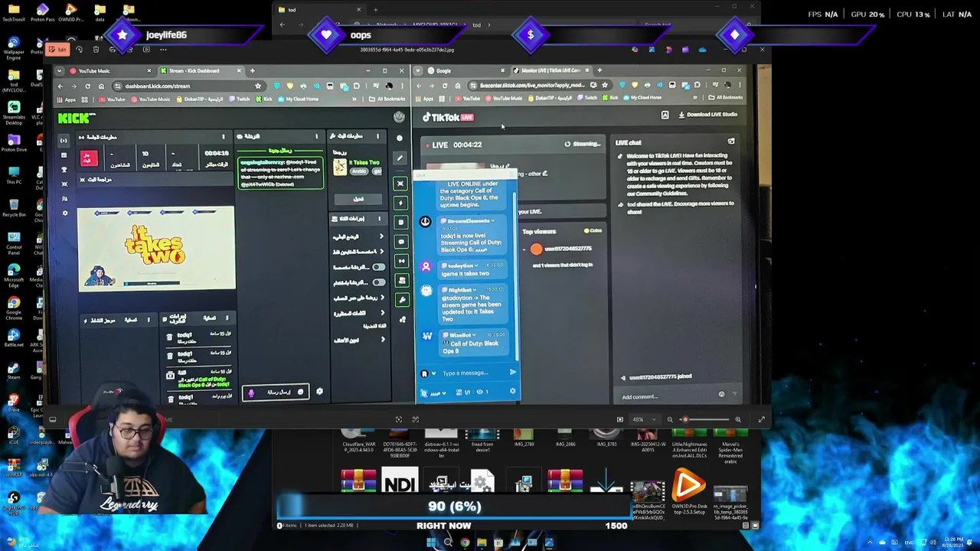This screenshot has width=980, height=551.
Task: Click Kick send message button
Action: [276, 392]
